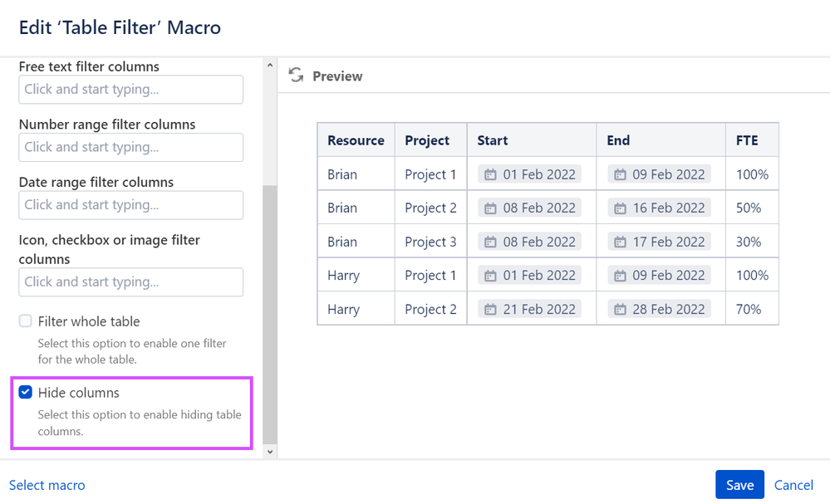Click calendar icon in Harry Project 1 End cell

(x=620, y=276)
